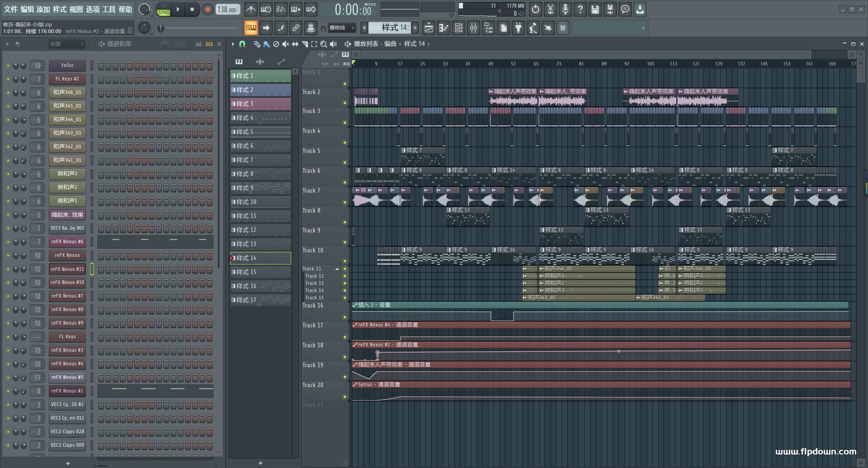Open the 栅格线 snap dropdown
Viewport: 868px width, 468px height.
pyautogui.click(x=342, y=28)
